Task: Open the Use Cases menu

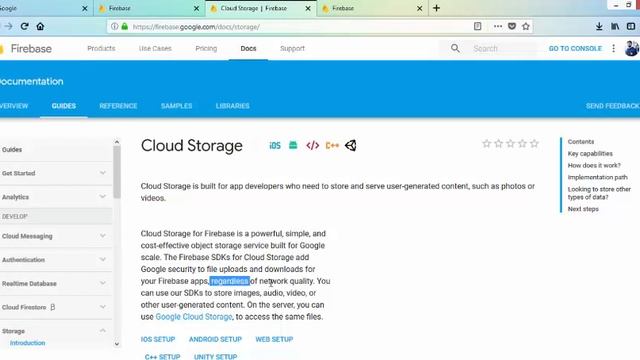Action: (155, 48)
